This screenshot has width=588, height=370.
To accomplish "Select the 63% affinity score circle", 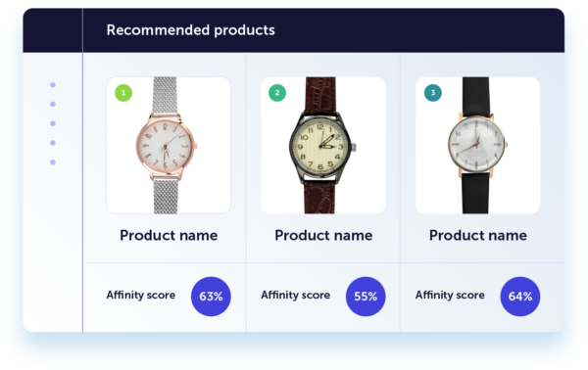I will (x=211, y=297).
